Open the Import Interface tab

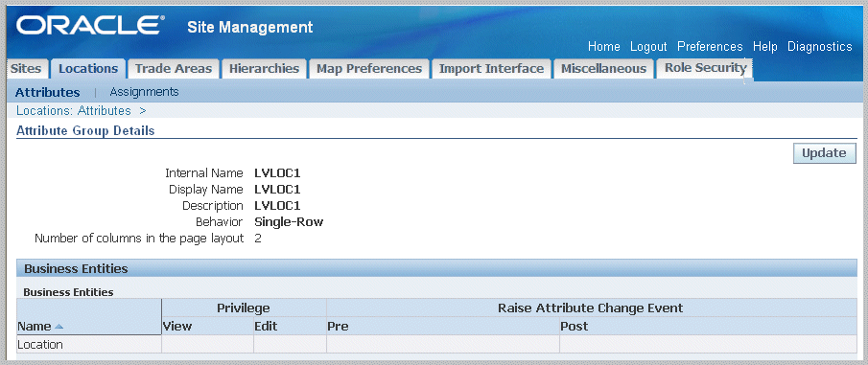491,69
